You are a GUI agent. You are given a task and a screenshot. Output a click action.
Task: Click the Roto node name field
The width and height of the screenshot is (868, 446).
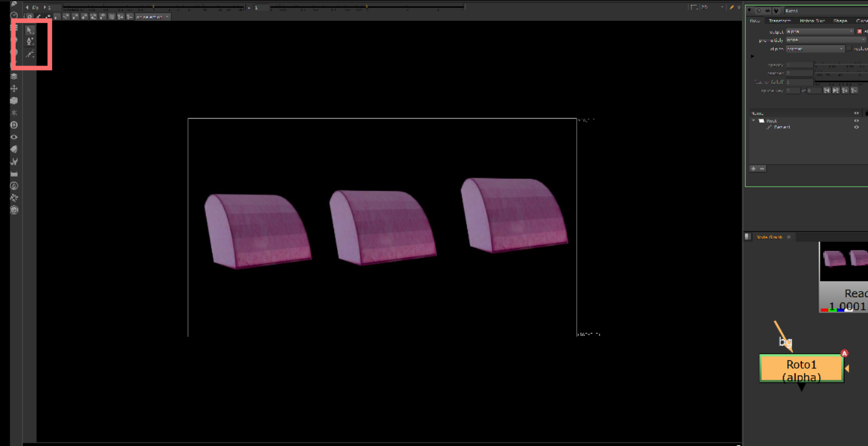[826, 10]
